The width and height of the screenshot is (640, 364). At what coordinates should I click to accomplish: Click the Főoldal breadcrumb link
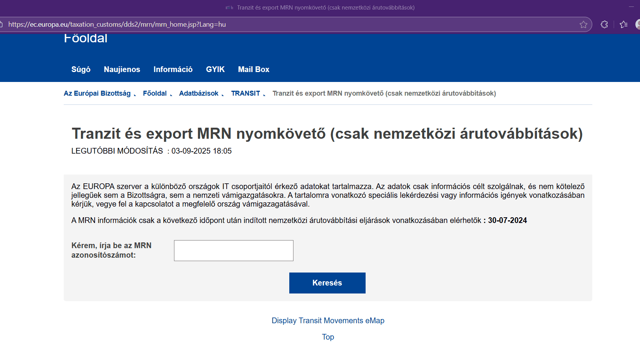(x=155, y=93)
